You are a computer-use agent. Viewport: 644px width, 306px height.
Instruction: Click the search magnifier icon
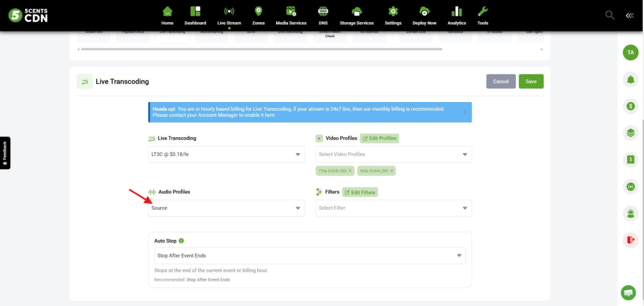(x=610, y=15)
